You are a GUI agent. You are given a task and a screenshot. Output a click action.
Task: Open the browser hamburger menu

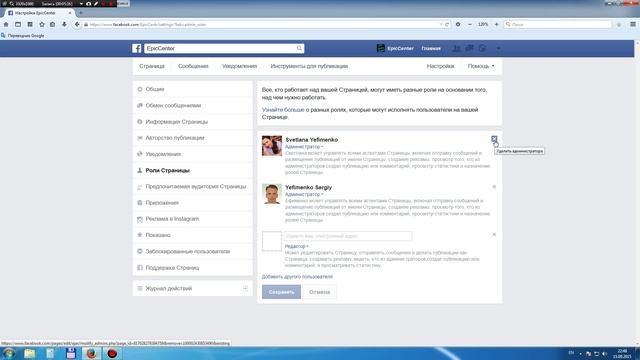(633, 24)
